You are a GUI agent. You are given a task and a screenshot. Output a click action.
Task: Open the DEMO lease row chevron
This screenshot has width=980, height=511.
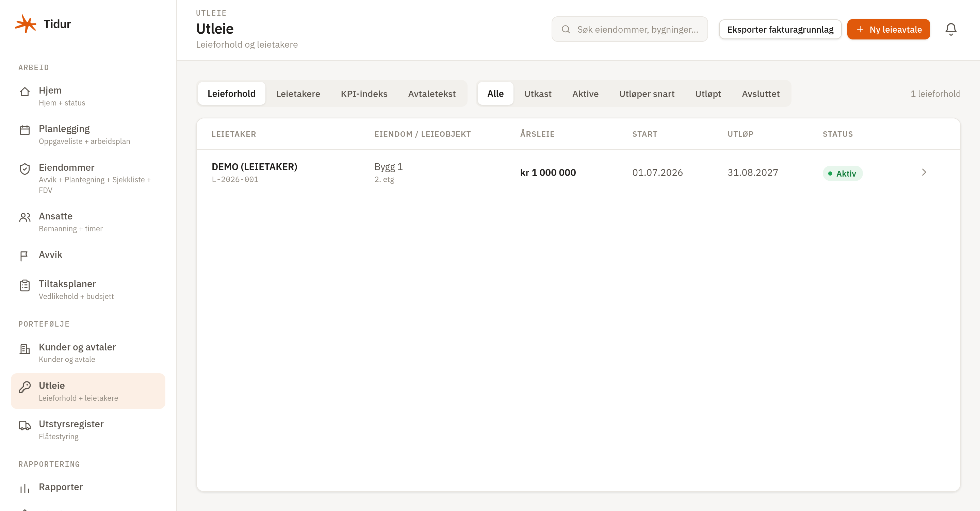[924, 172]
